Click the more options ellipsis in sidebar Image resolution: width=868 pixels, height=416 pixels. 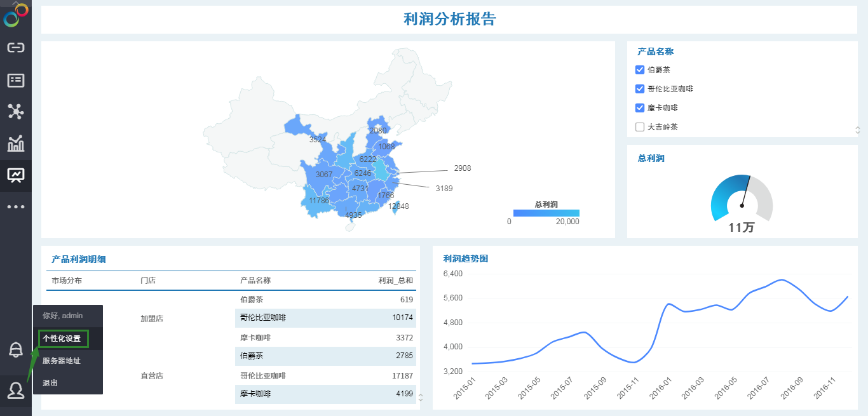pyautogui.click(x=16, y=206)
